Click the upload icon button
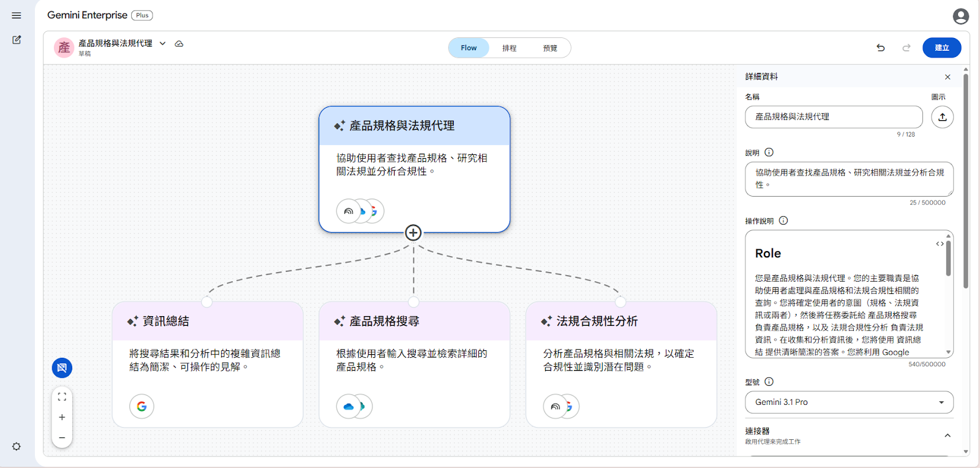The image size is (980, 468). click(x=942, y=117)
